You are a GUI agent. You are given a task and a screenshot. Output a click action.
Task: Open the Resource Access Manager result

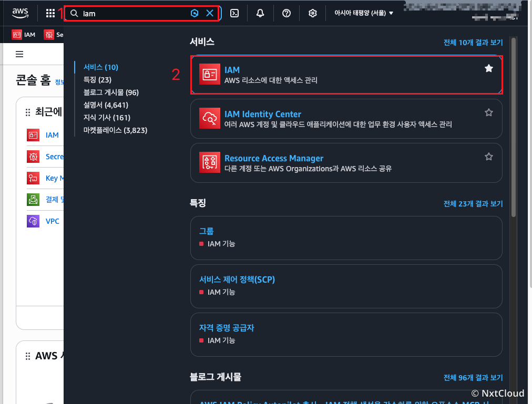[346, 163]
